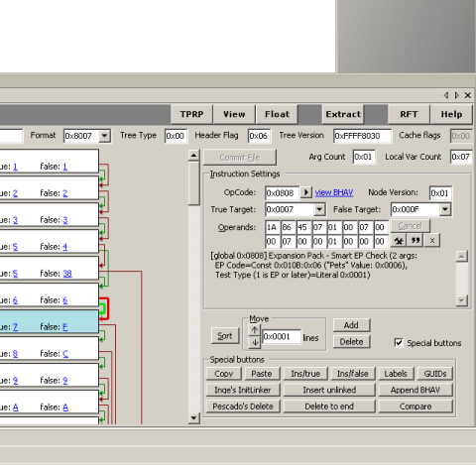This screenshot has width=476, height=465.
Task: Click the Header Flag input field
Action: [259, 136]
